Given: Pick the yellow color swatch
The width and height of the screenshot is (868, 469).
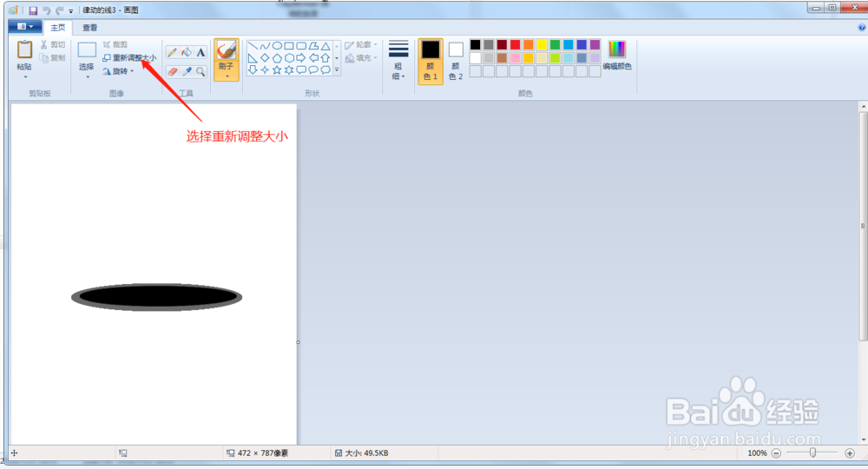Looking at the screenshot, I should click(x=542, y=45).
